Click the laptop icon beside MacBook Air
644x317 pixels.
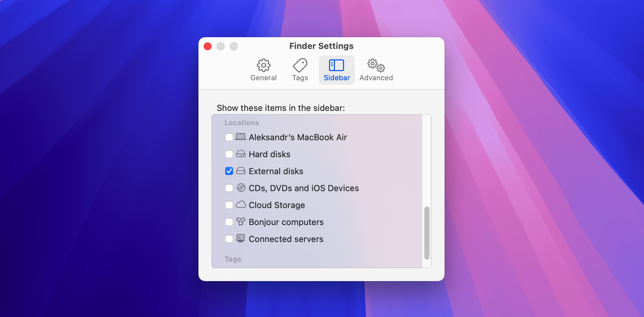pyautogui.click(x=241, y=137)
